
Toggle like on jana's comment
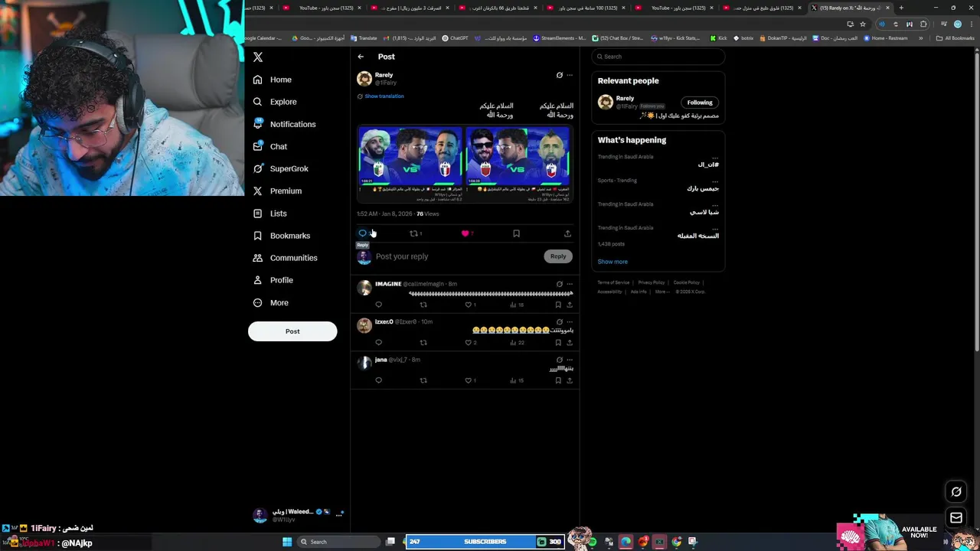coord(469,380)
